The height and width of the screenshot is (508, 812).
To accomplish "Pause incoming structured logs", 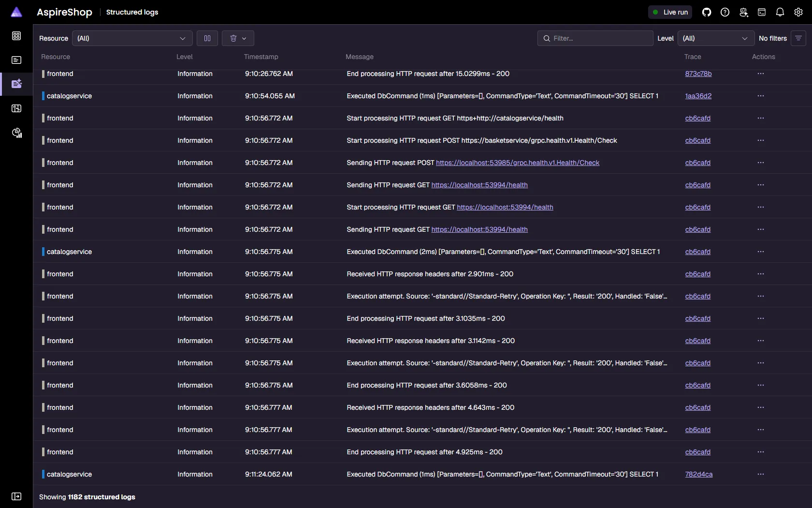I will coord(207,38).
